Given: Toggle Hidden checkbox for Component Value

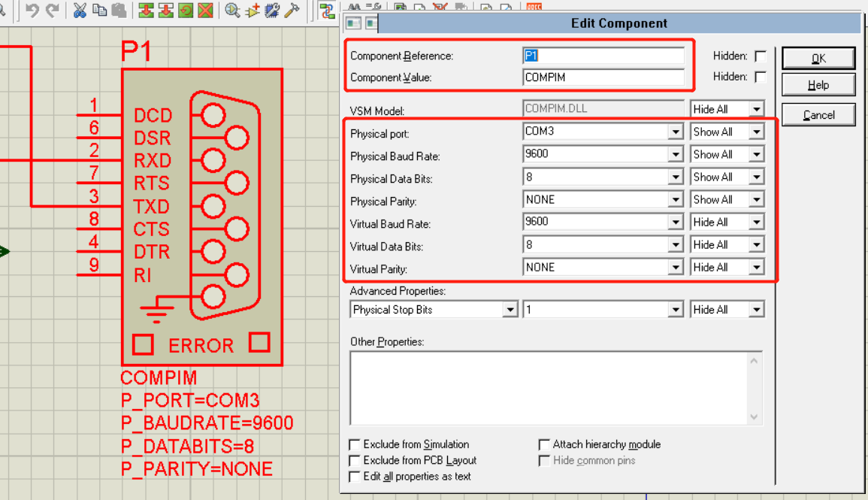Looking at the screenshot, I should (x=761, y=77).
